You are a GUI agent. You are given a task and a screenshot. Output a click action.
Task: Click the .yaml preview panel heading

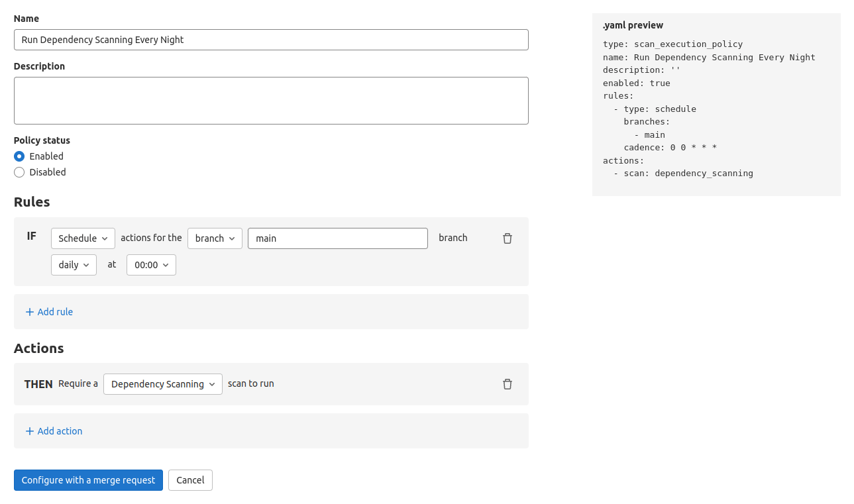click(x=632, y=25)
